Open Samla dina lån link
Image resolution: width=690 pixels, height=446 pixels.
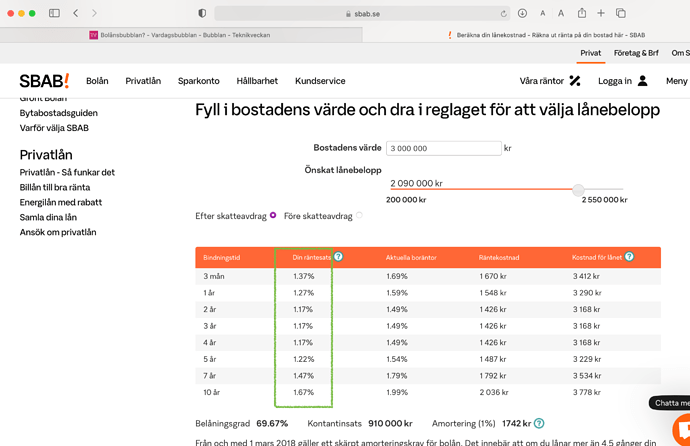pyautogui.click(x=48, y=217)
